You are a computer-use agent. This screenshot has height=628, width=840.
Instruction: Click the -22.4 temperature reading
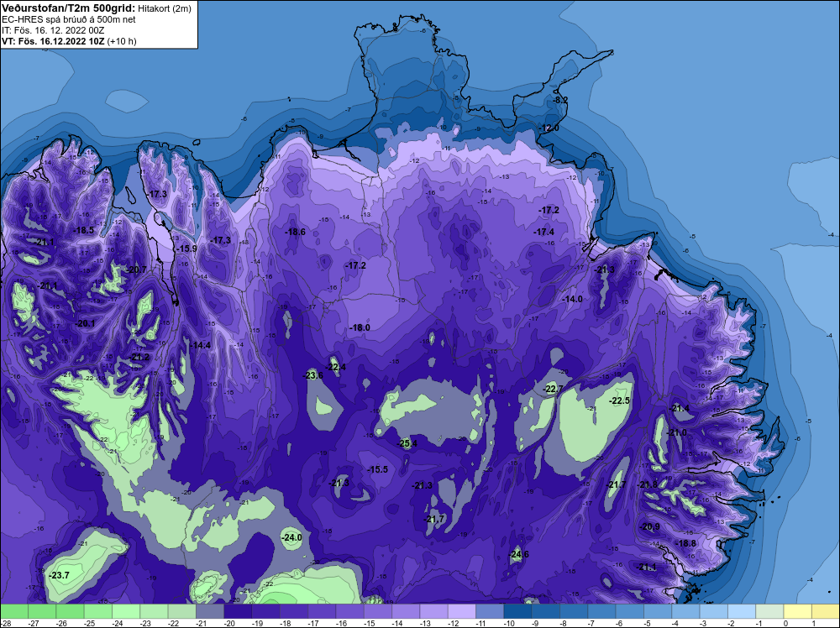click(x=336, y=367)
